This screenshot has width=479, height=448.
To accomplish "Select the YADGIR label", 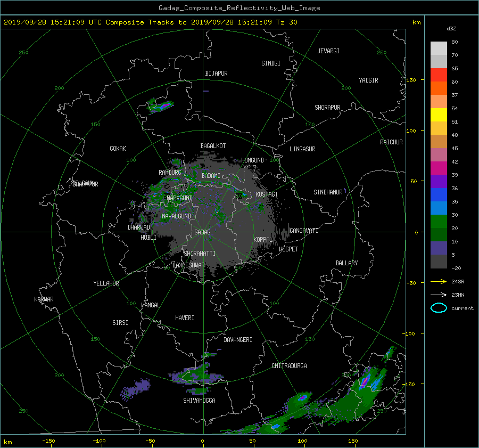I will pos(368,80).
